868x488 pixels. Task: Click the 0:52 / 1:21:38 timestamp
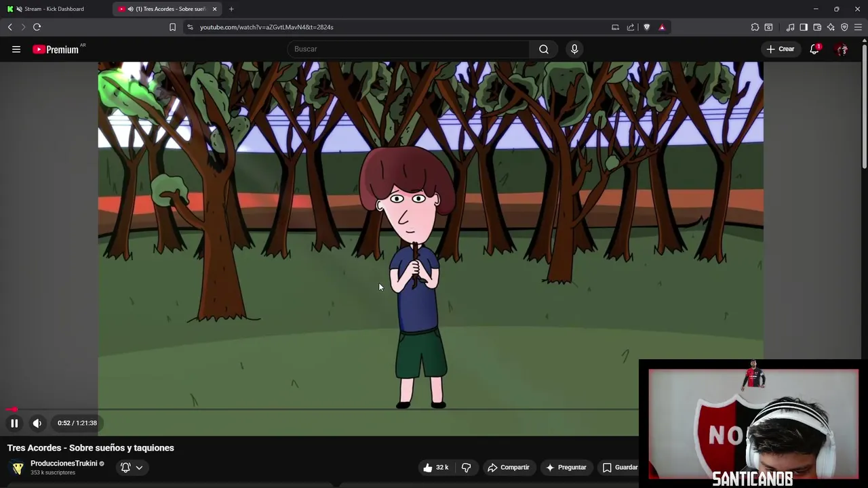[77, 423]
